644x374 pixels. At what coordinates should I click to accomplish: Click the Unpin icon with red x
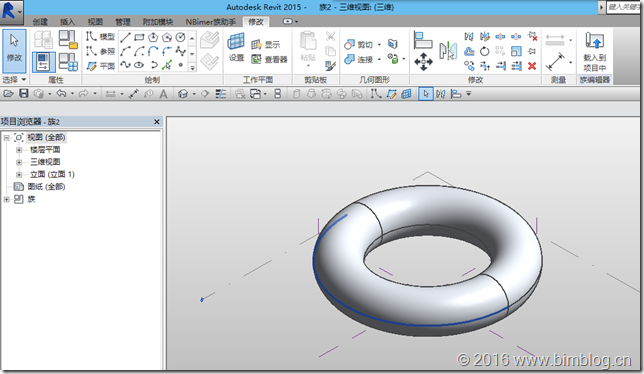tap(532, 37)
